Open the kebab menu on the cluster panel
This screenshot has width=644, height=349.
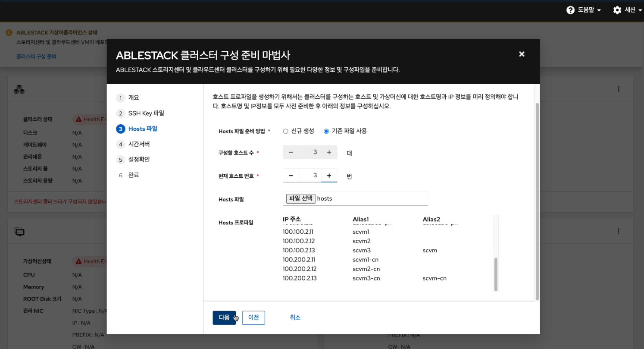618,89
